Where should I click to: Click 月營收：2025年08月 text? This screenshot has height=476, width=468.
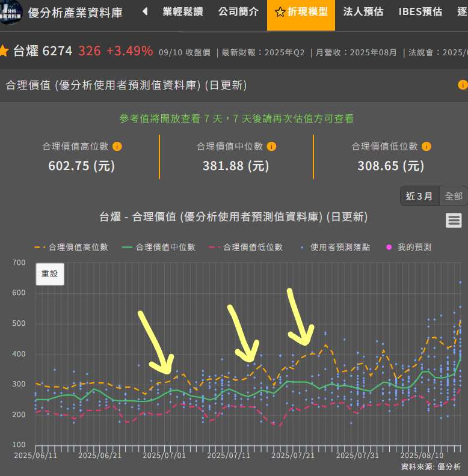[x=356, y=52]
